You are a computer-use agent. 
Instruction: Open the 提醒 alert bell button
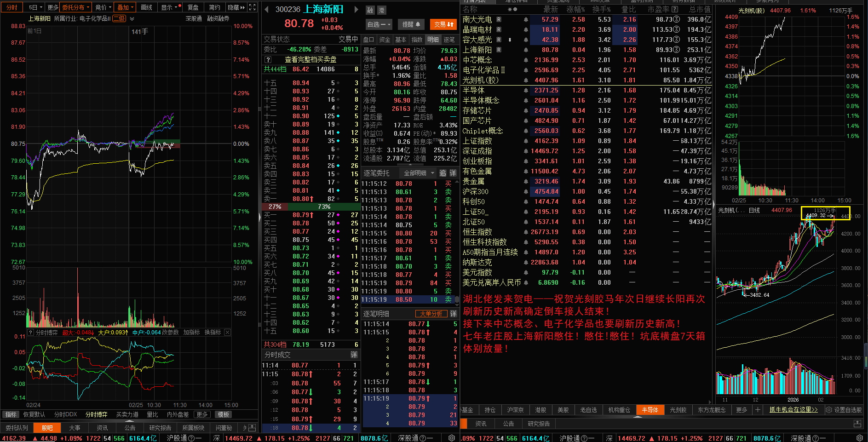411,24
